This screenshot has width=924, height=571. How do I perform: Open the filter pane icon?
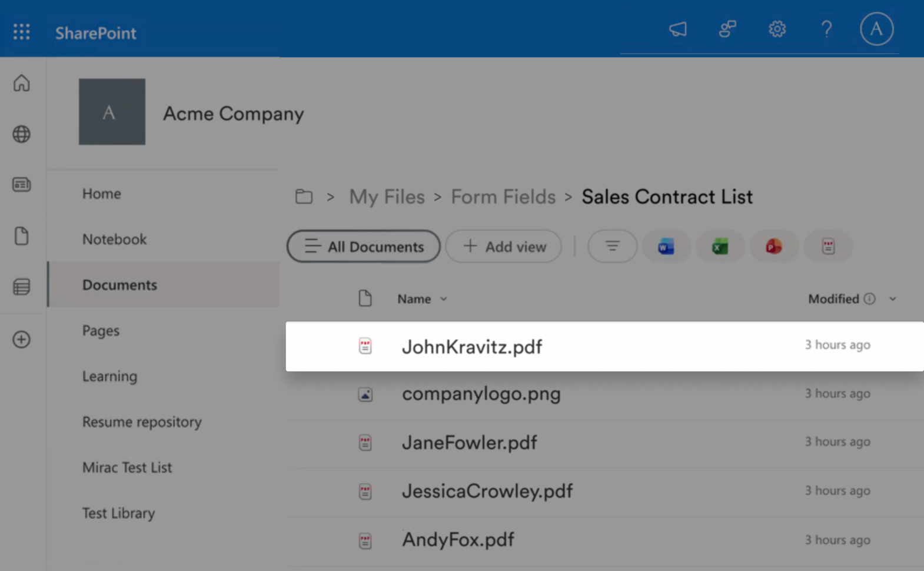click(612, 246)
